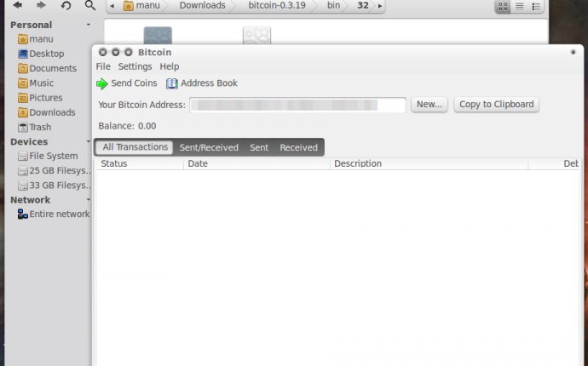Click Downloads breadcrumb in path bar
Viewport: 588px width, 366px height.
[x=203, y=6]
